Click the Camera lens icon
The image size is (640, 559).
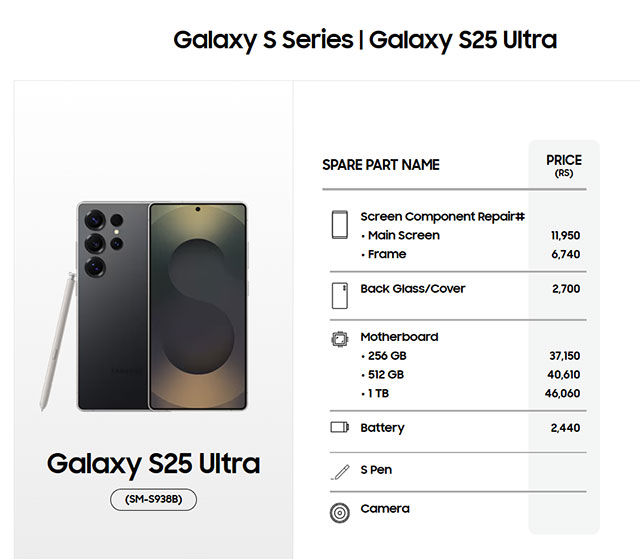pyautogui.click(x=339, y=512)
